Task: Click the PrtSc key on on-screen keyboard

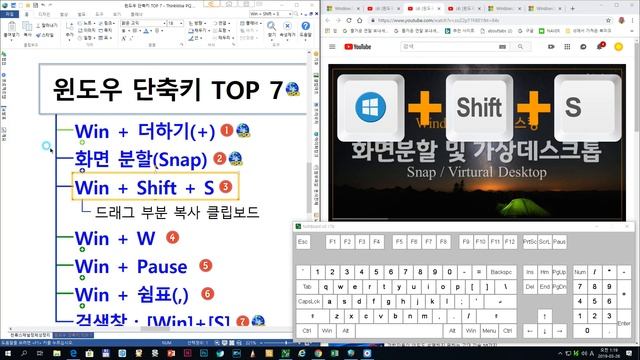Action: [530, 242]
